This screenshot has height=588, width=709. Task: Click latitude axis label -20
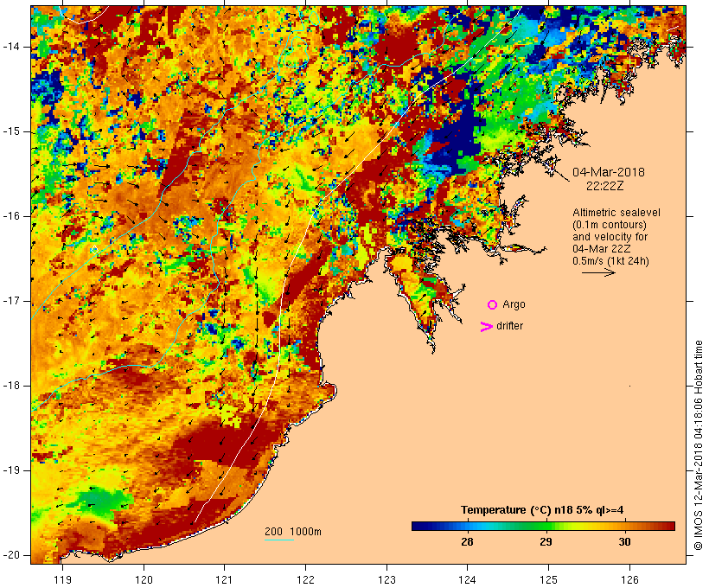pyautogui.click(x=11, y=555)
